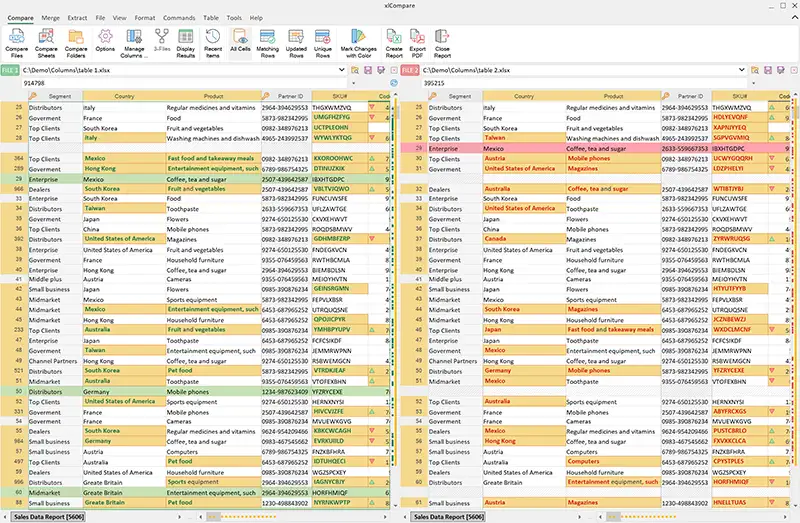Select green Distributors Germany row 50 on left
This screenshot has height=523, width=800.
(195, 392)
